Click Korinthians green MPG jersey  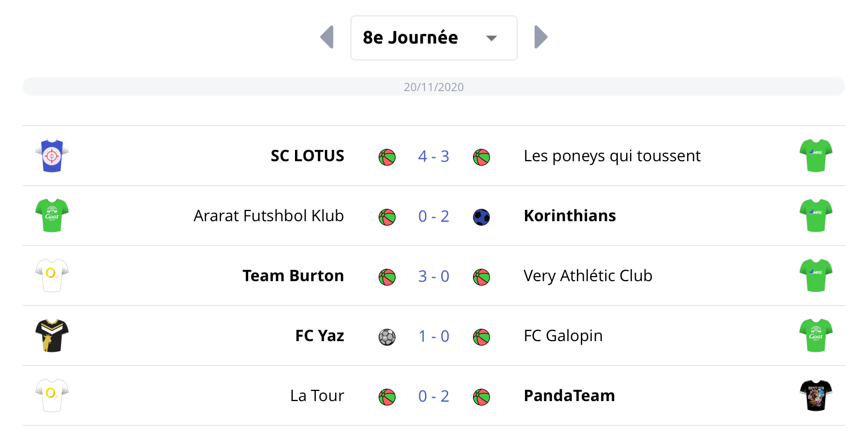815,216
